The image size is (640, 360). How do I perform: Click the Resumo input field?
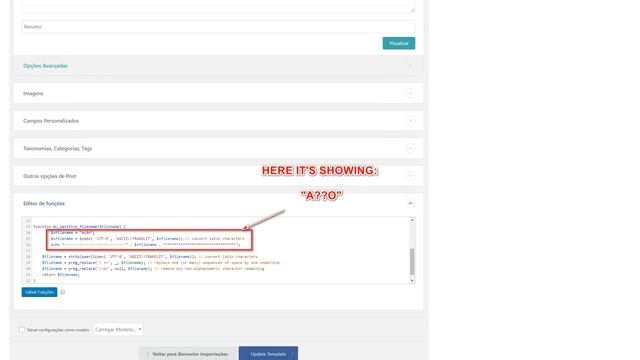[218, 27]
